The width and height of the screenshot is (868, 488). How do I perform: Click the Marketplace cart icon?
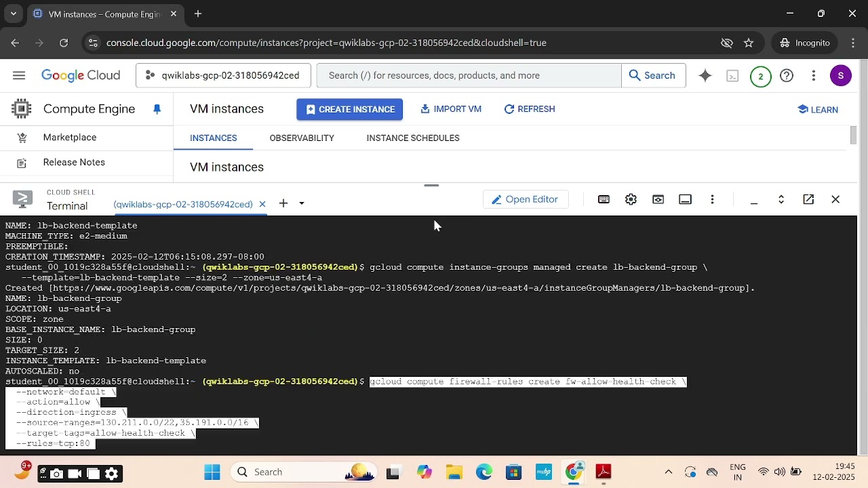point(22,138)
